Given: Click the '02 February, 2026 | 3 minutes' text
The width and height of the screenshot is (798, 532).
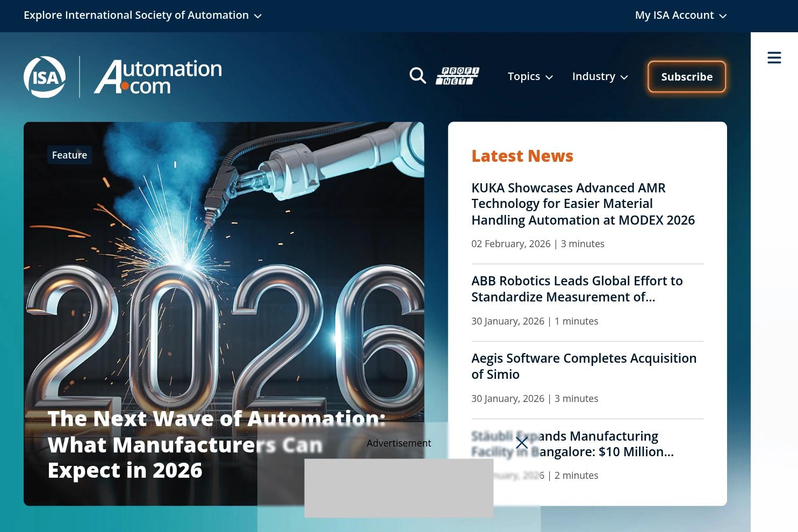Looking at the screenshot, I should [x=538, y=243].
